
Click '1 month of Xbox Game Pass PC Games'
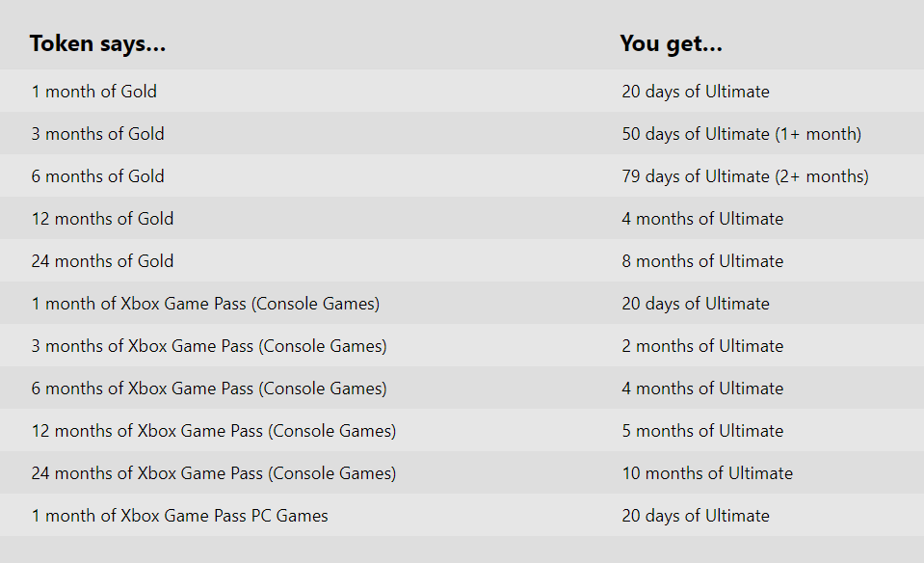[x=180, y=516]
